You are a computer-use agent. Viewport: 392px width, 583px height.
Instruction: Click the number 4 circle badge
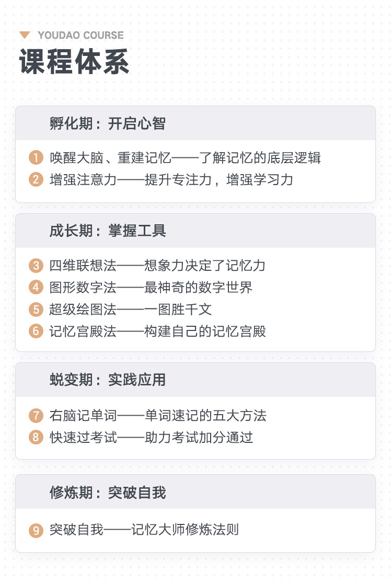[36, 287]
